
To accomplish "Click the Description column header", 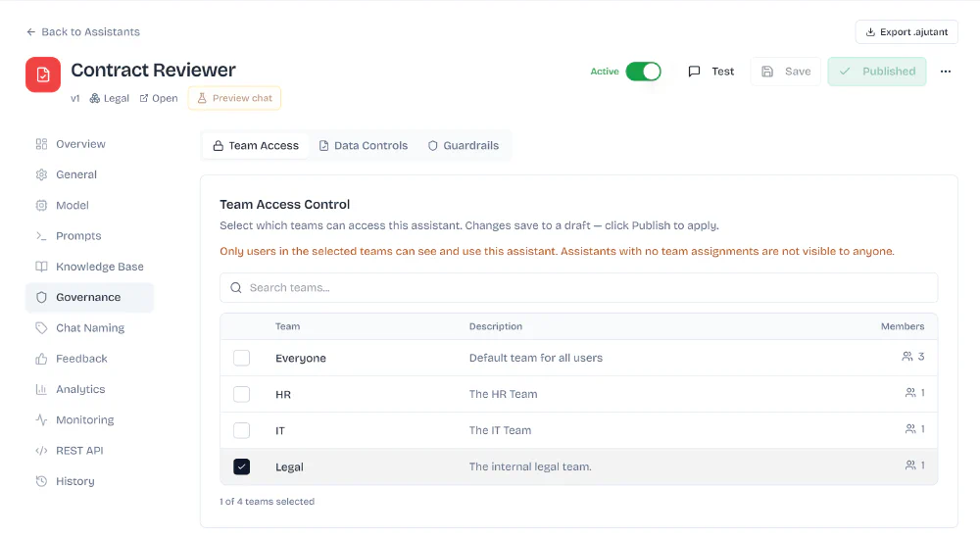I will pyautogui.click(x=496, y=326).
